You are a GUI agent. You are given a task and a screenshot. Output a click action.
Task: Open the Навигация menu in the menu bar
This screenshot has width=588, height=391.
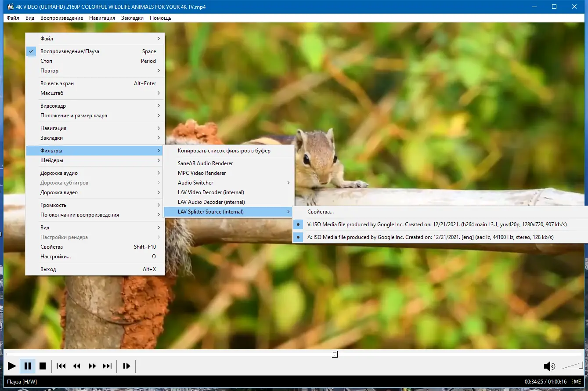[x=102, y=18]
